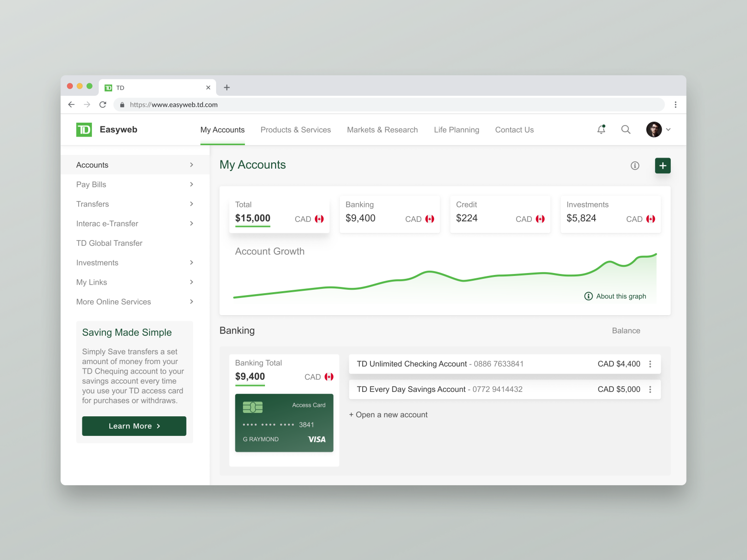Viewport: 747px width, 560px height.
Task: Select the Investments $5,824 summary card
Action: point(611,214)
